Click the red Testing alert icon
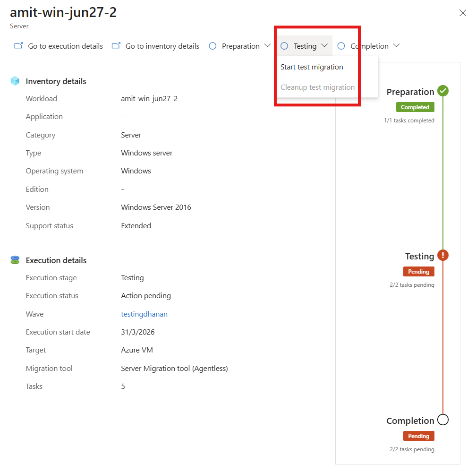The height and width of the screenshot is (473, 476). 443,255
